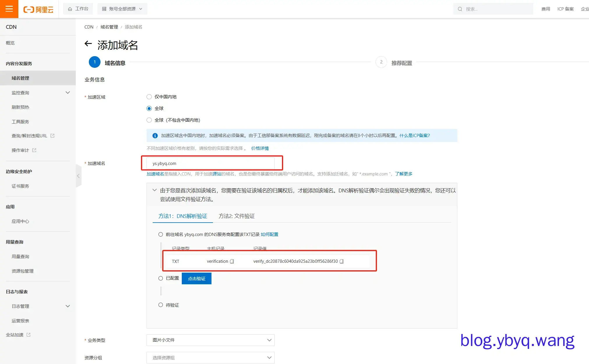Open the 选择资源组 dropdown

(x=210, y=357)
